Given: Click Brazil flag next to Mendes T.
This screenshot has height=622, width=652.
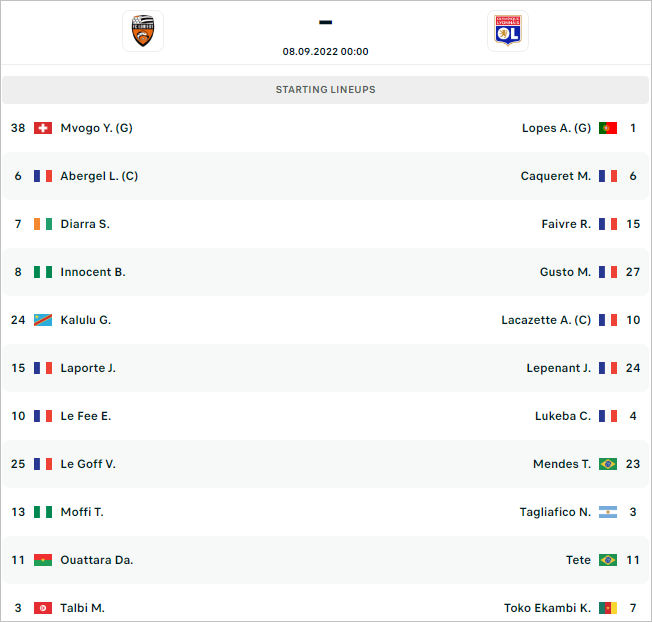Looking at the screenshot, I should 608,464.
